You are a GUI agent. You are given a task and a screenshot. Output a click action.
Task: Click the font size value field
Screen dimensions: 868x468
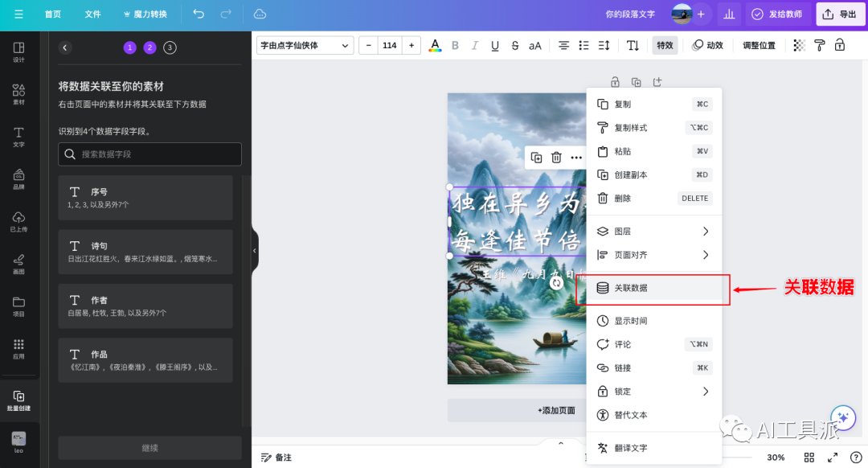point(390,45)
